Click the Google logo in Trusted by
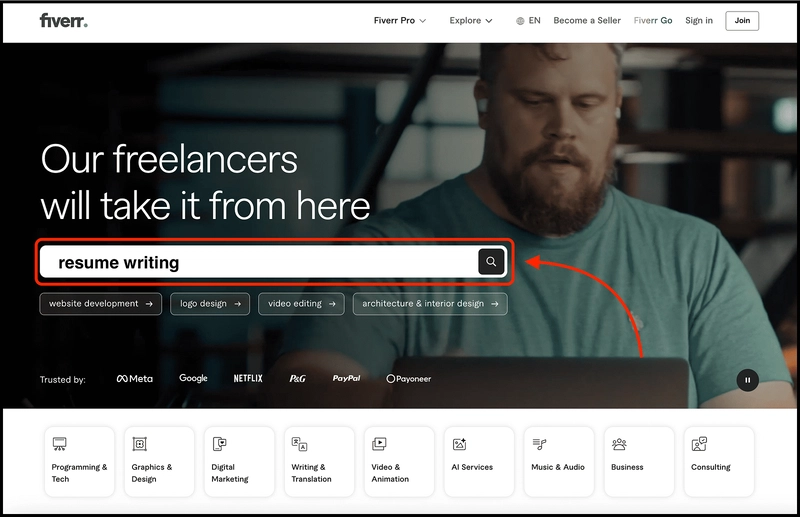 (193, 378)
